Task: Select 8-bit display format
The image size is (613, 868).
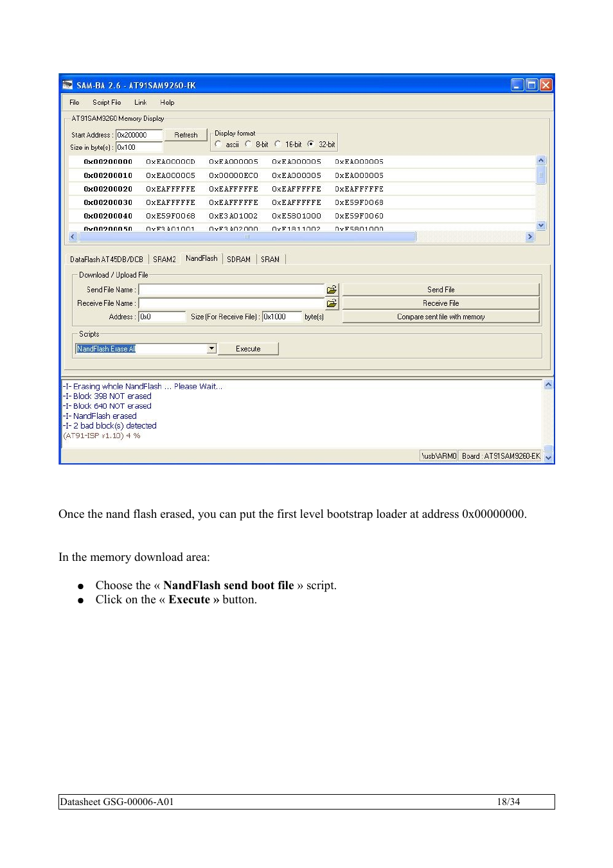Action: click(x=248, y=144)
